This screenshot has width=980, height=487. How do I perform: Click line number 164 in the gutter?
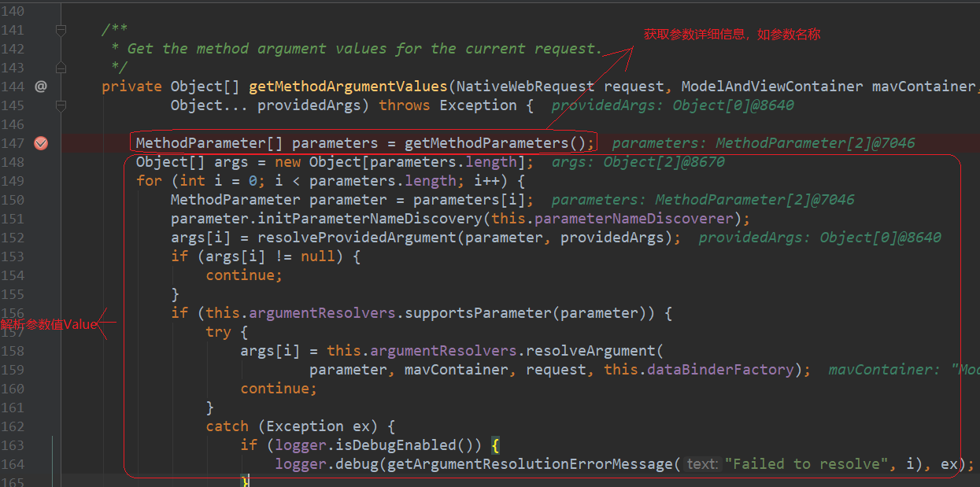[13, 464]
